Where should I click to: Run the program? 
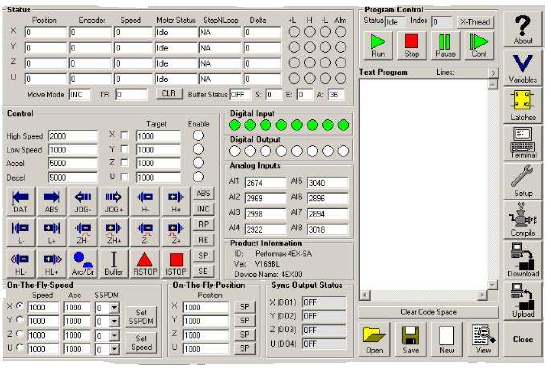click(378, 45)
